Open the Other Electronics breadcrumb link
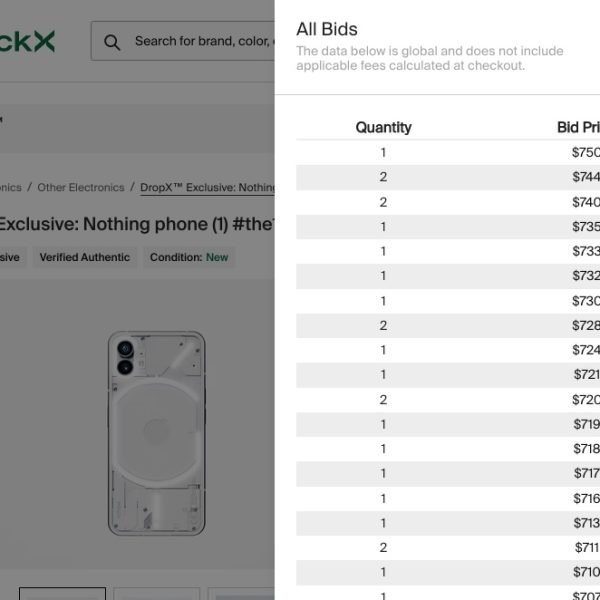The height and width of the screenshot is (600, 600). tap(81, 187)
